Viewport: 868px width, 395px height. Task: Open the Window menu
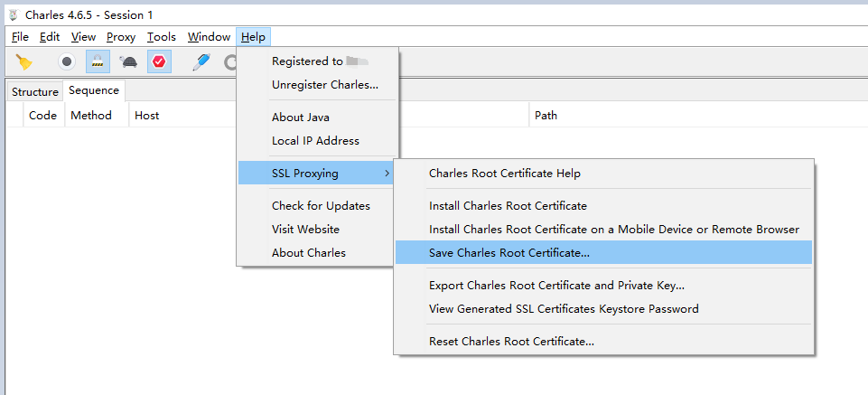(209, 37)
